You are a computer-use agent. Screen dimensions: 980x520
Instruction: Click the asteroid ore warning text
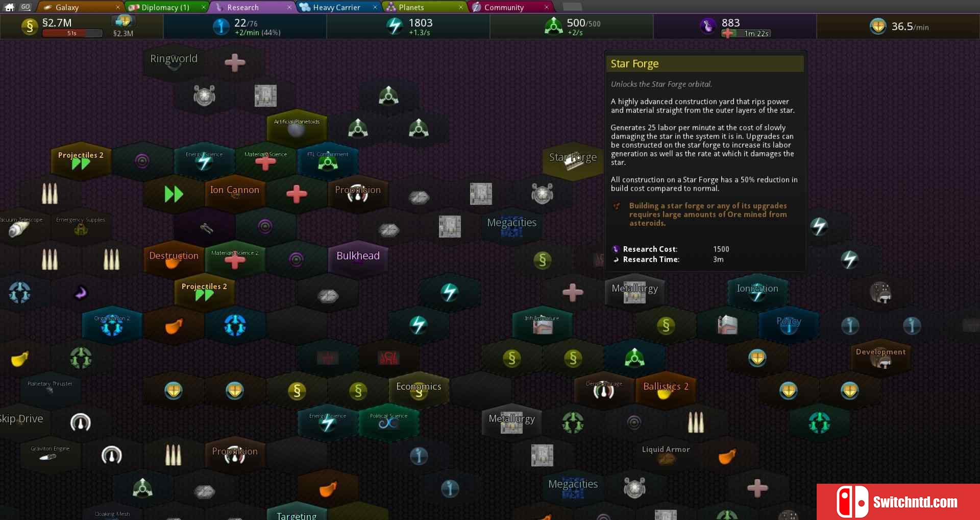[708, 215]
